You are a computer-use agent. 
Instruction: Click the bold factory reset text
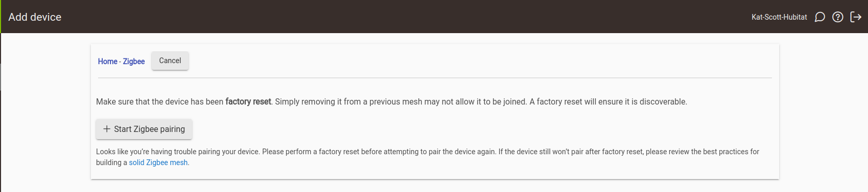[x=248, y=101]
